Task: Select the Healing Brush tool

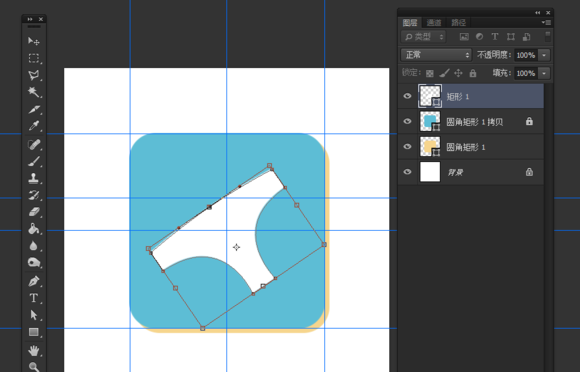Action: 34,144
